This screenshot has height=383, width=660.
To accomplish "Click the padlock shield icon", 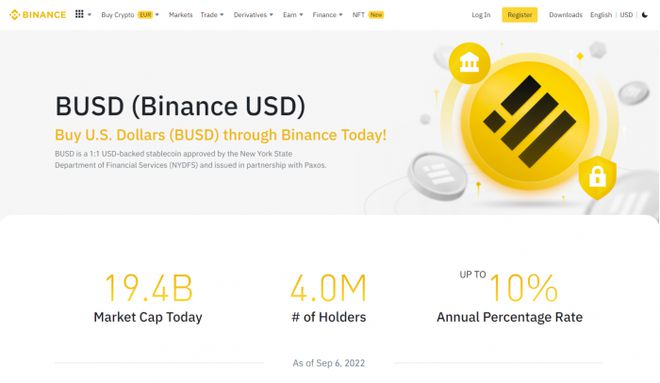I will point(597,177).
